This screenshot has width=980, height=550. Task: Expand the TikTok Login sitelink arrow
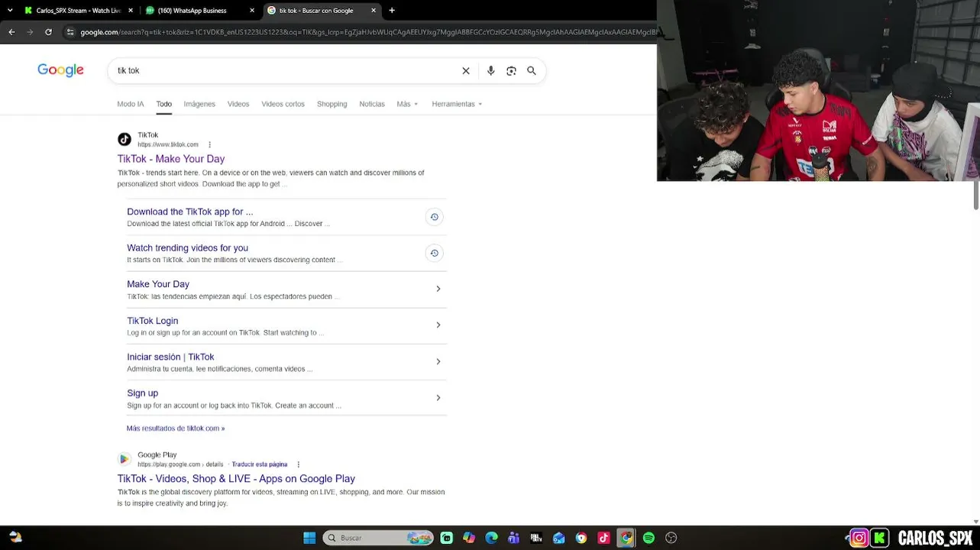(x=438, y=325)
